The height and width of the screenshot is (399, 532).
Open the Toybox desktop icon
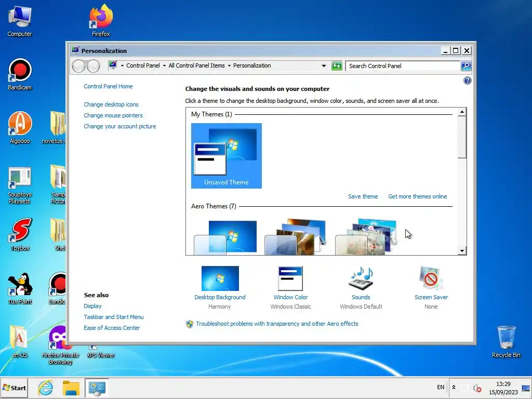pyautogui.click(x=20, y=235)
